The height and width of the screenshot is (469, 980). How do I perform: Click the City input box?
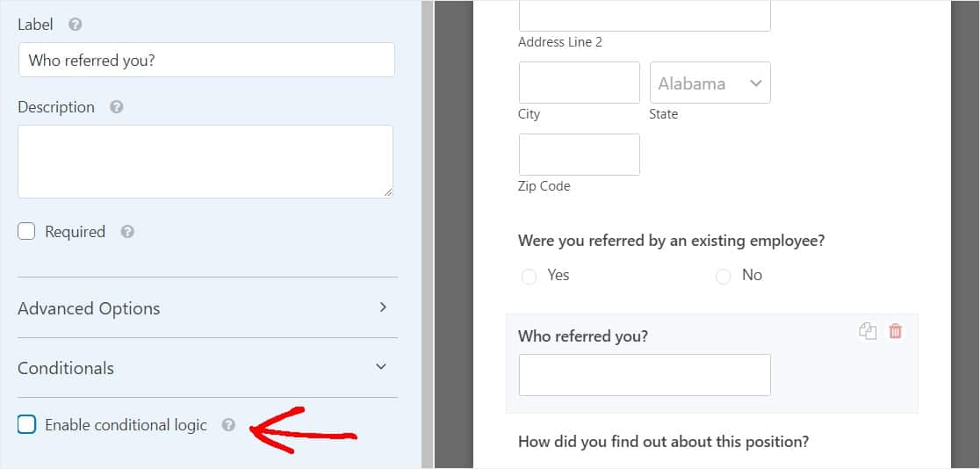(580, 83)
